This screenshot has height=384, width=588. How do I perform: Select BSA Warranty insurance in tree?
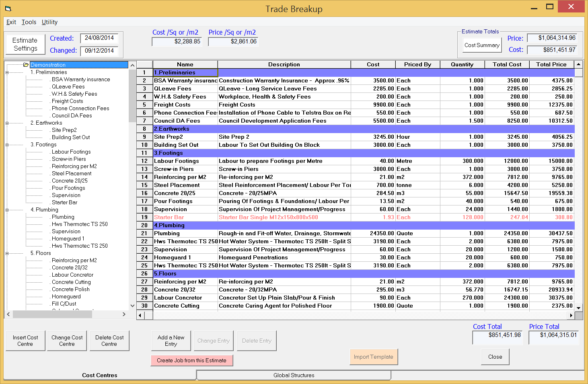[x=81, y=79]
